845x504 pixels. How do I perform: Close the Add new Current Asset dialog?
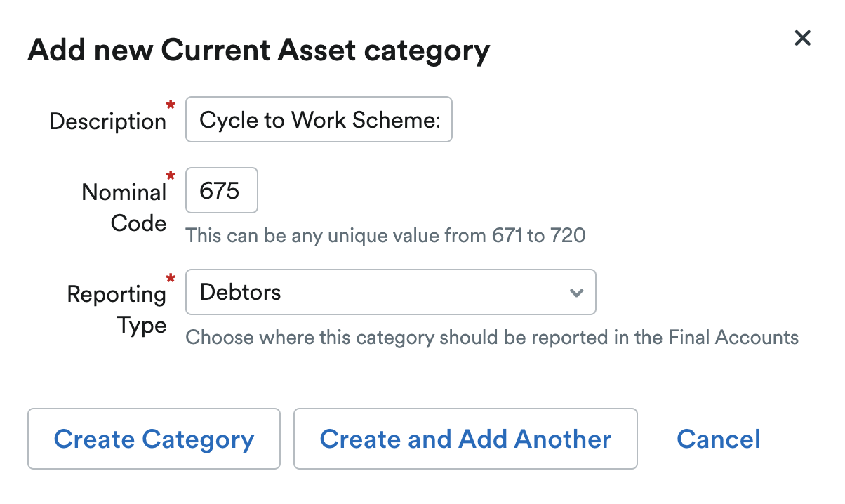click(x=802, y=38)
